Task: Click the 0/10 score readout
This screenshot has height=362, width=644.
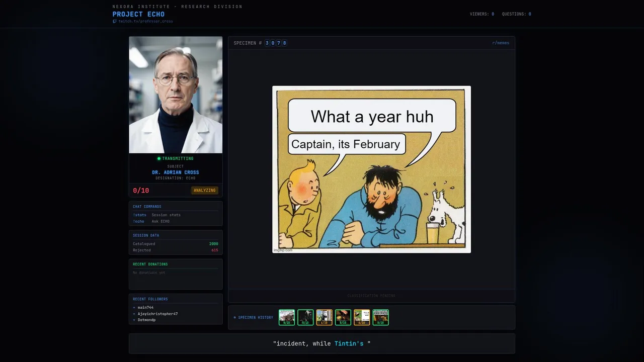Action: [141, 191]
